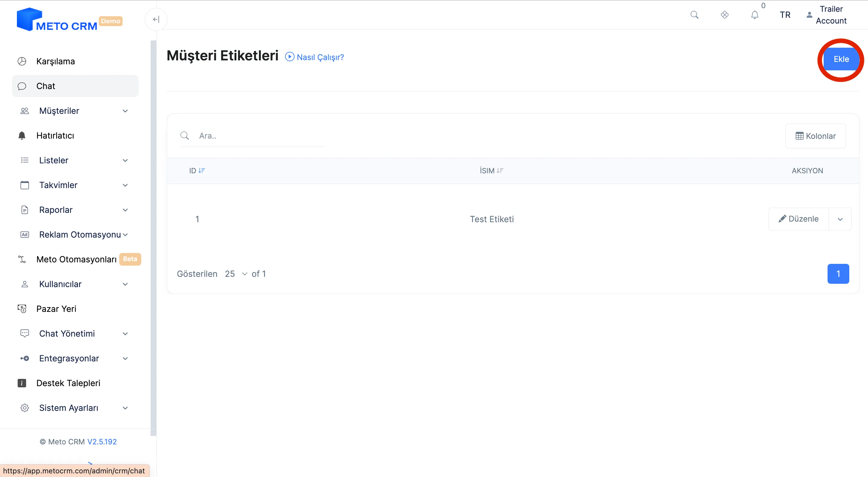The image size is (868, 477).
Task: Go to pagination page 1
Action: tap(838, 274)
